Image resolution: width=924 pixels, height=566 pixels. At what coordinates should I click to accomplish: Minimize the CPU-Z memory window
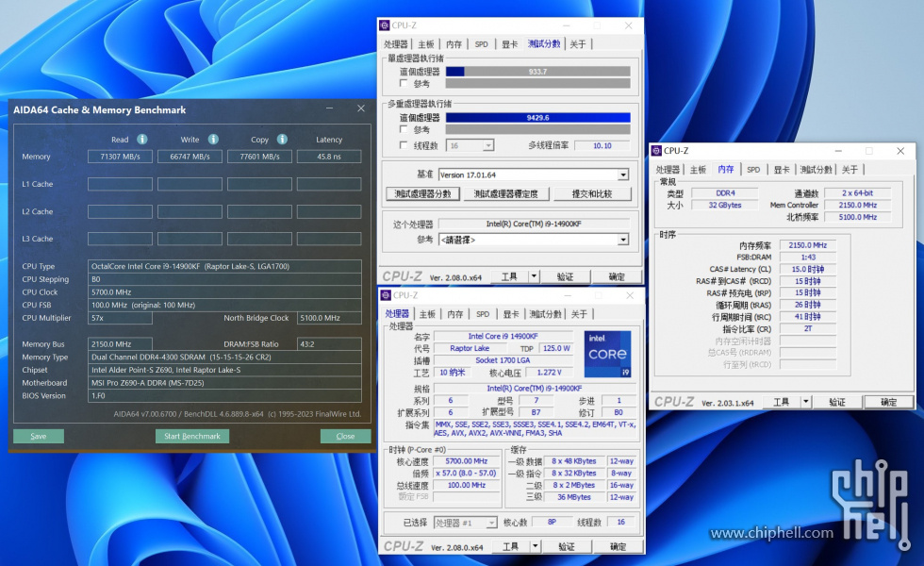point(838,151)
